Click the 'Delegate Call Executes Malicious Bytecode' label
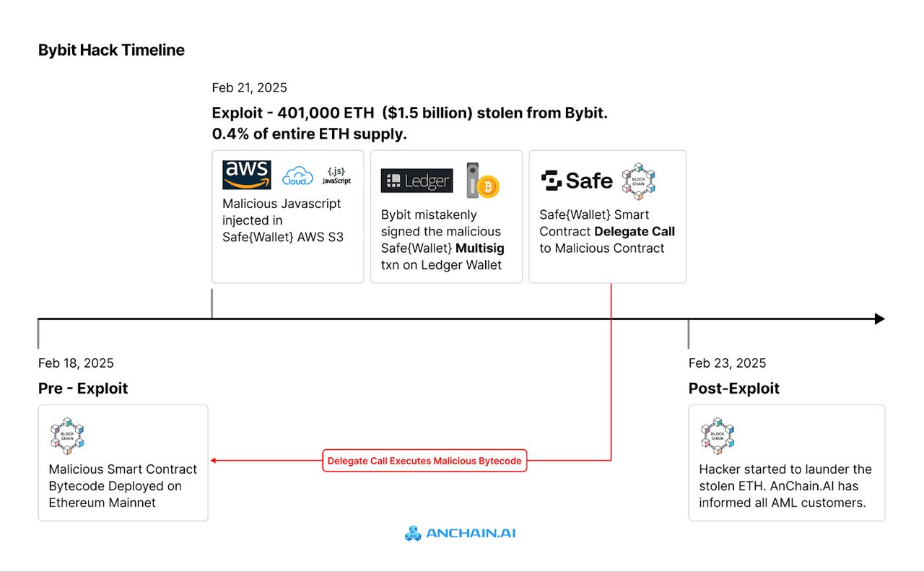The height and width of the screenshot is (572, 924). point(424,461)
